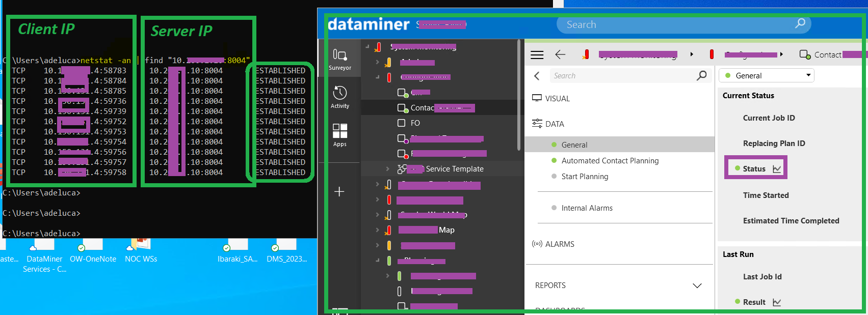This screenshot has width=868, height=315.
Task: Select the ALARMS section
Action: (560, 244)
